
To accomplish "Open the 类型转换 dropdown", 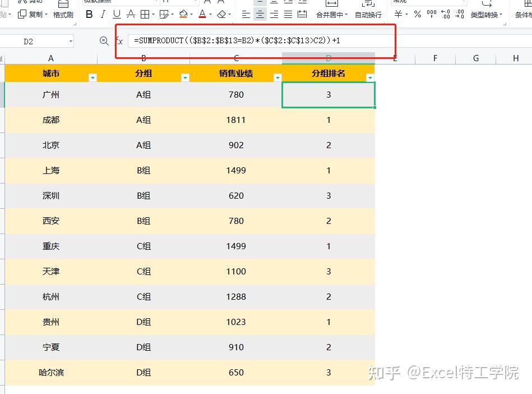I will (486, 15).
